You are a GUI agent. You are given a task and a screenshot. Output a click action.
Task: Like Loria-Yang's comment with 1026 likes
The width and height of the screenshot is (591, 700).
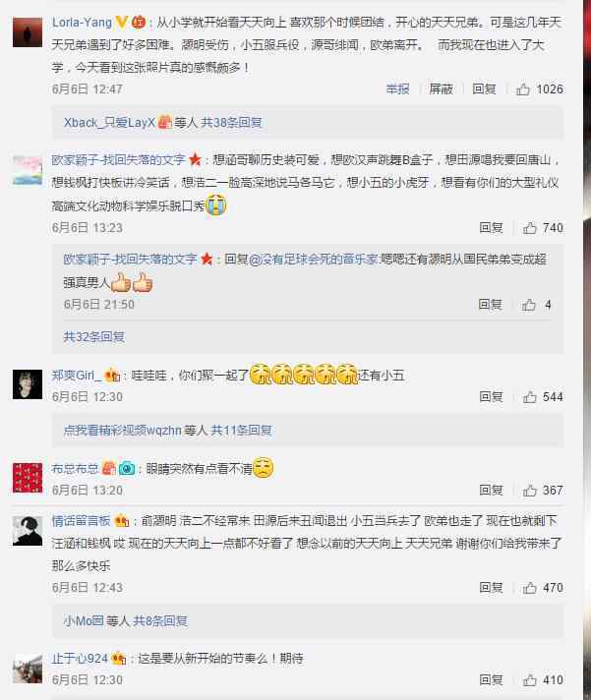(539, 89)
